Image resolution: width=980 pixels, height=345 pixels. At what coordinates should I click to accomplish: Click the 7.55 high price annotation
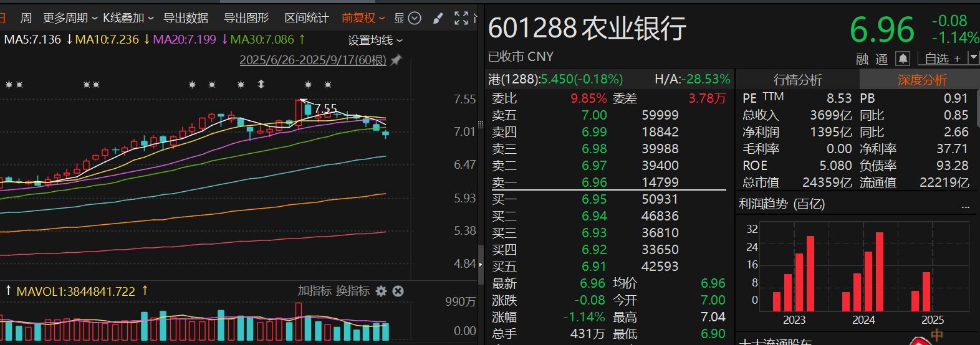coord(325,109)
